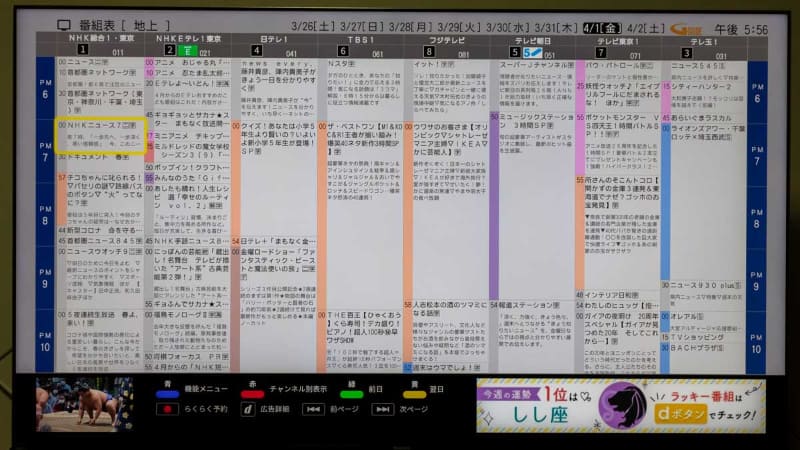Click the G-Guide logo at top right

click(686, 30)
